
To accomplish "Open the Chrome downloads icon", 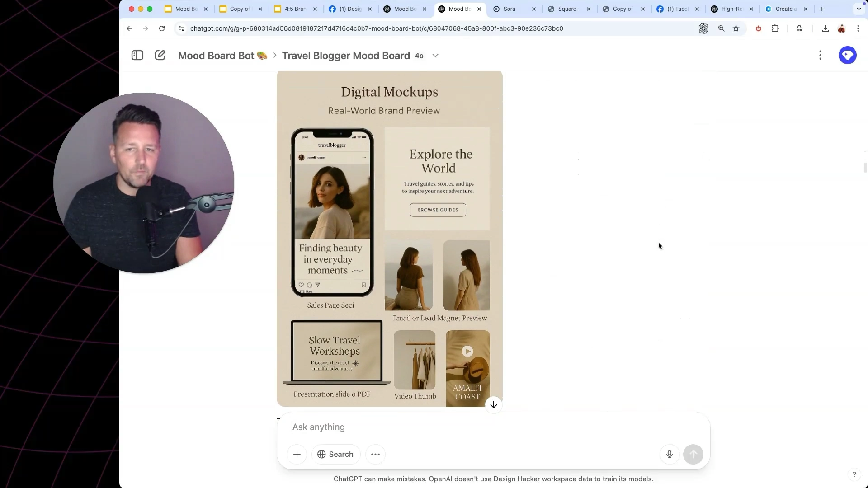I will coord(825,28).
